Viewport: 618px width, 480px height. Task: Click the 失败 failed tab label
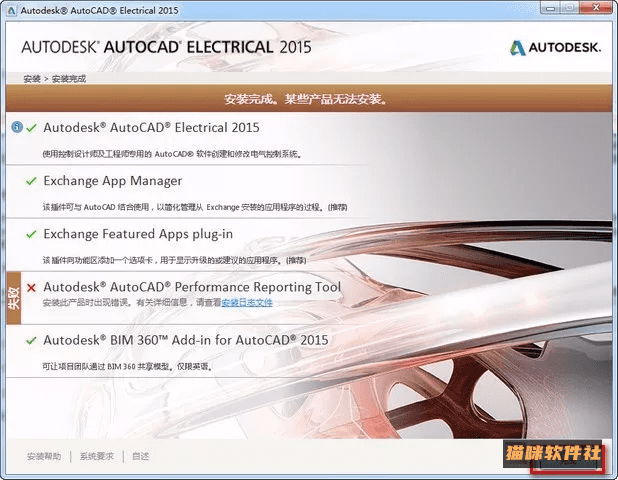[x=13, y=298]
